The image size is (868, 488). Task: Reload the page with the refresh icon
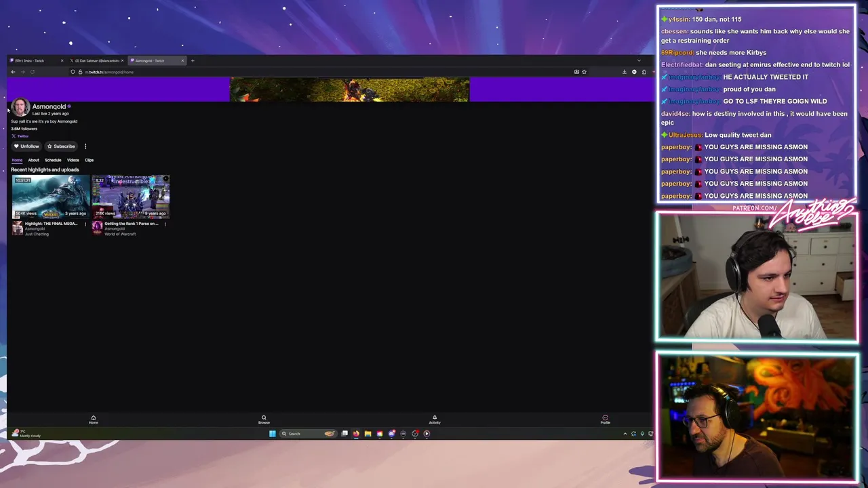click(x=32, y=72)
